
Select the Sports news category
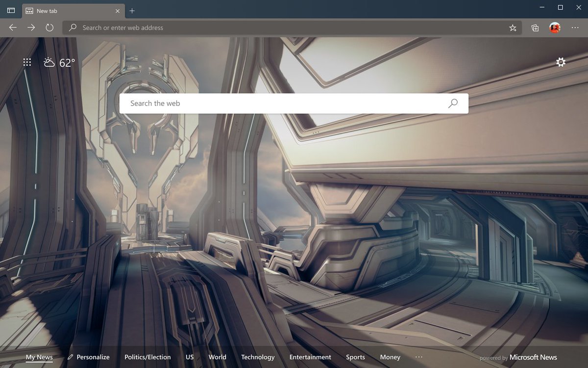355,357
